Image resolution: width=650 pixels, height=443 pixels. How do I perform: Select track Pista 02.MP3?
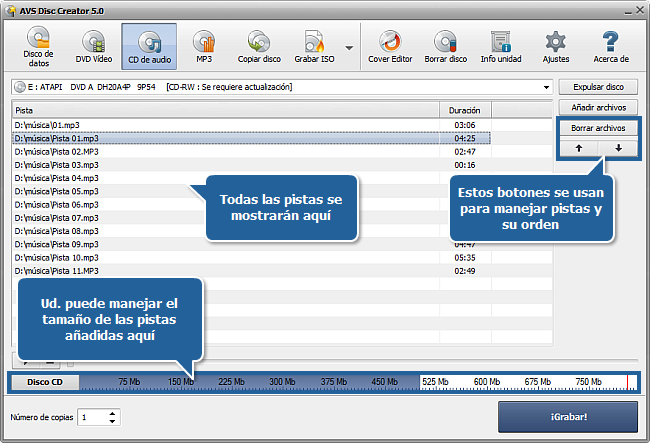(251, 152)
